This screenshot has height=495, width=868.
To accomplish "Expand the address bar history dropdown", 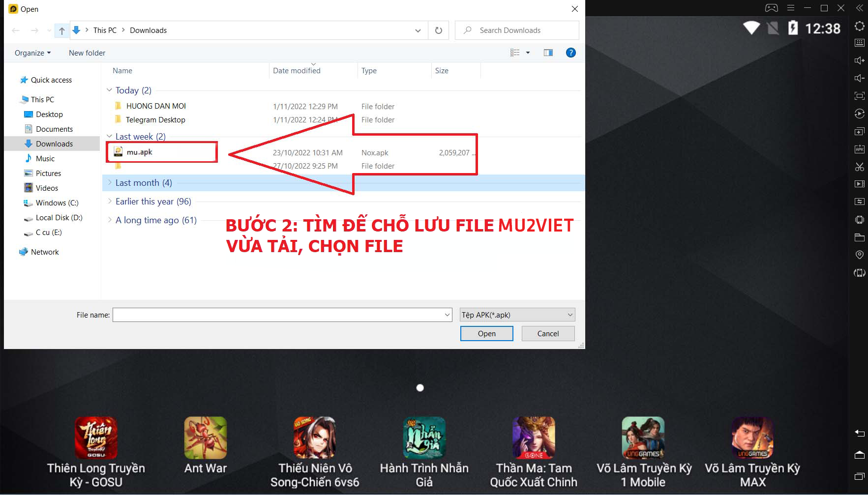I will tap(418, 30).
